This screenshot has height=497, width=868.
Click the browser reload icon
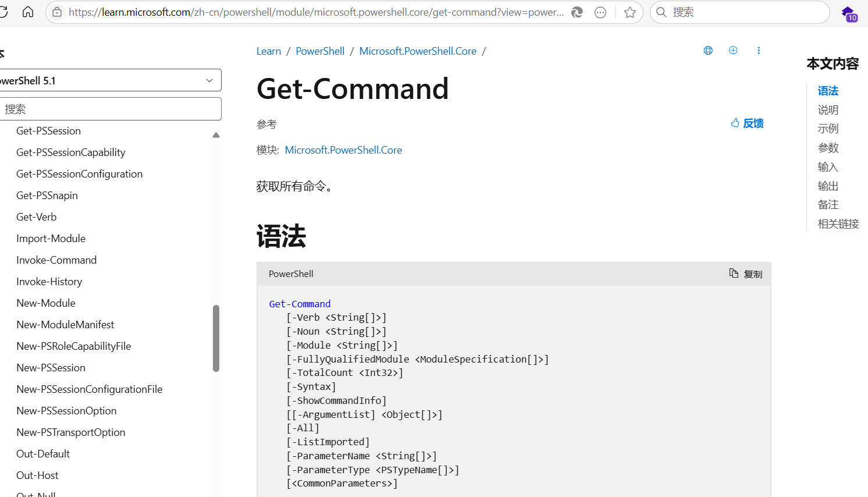3,12
